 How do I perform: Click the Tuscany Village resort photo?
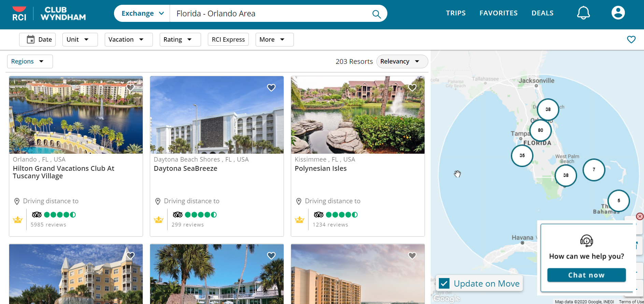[76, 115]
